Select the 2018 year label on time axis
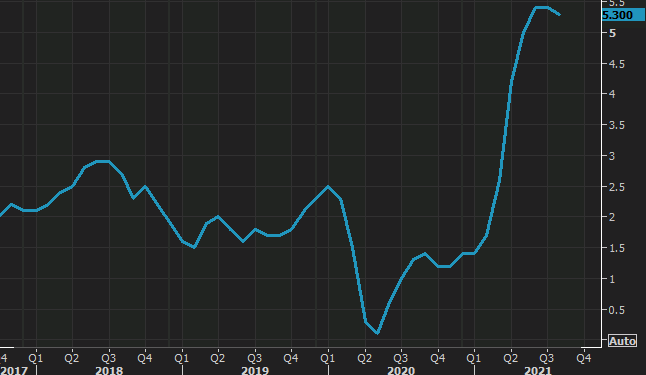The height and width of the screenshot is (375, 646). pyautogui.click(x=109, y=370)
